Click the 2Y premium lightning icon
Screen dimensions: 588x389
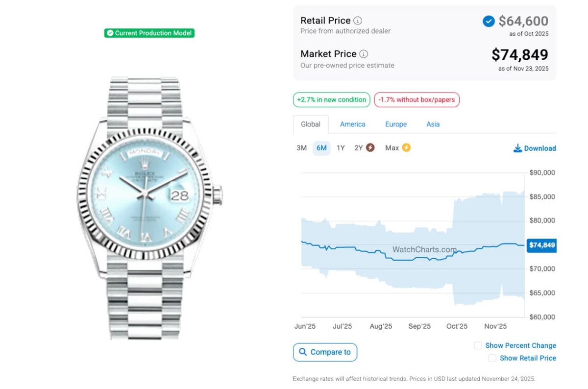point(370,147)
